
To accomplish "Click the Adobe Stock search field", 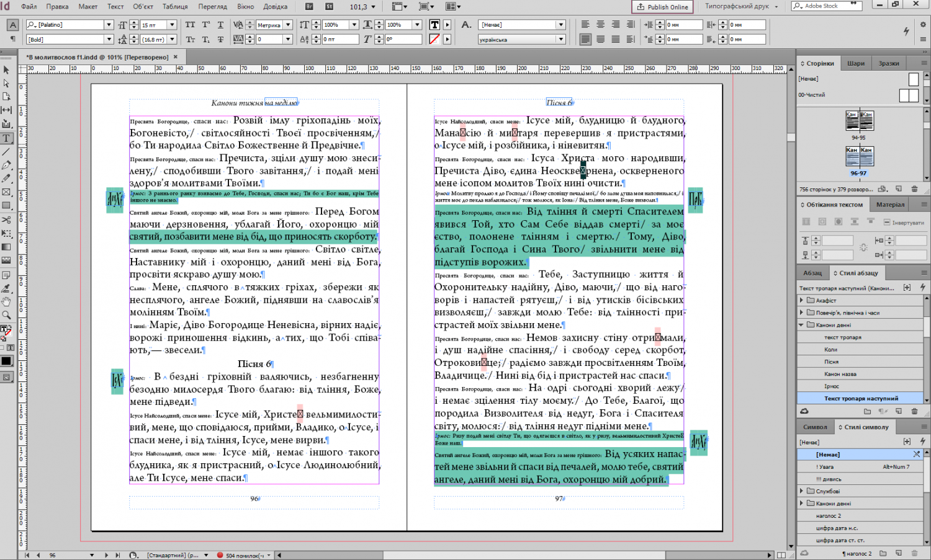I will coord(827,6).
